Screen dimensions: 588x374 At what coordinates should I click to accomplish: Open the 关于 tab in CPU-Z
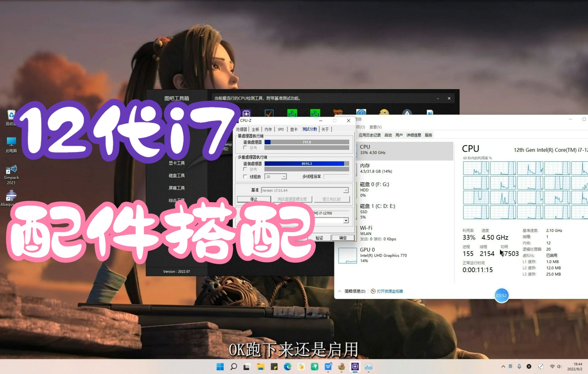point(325,129)
